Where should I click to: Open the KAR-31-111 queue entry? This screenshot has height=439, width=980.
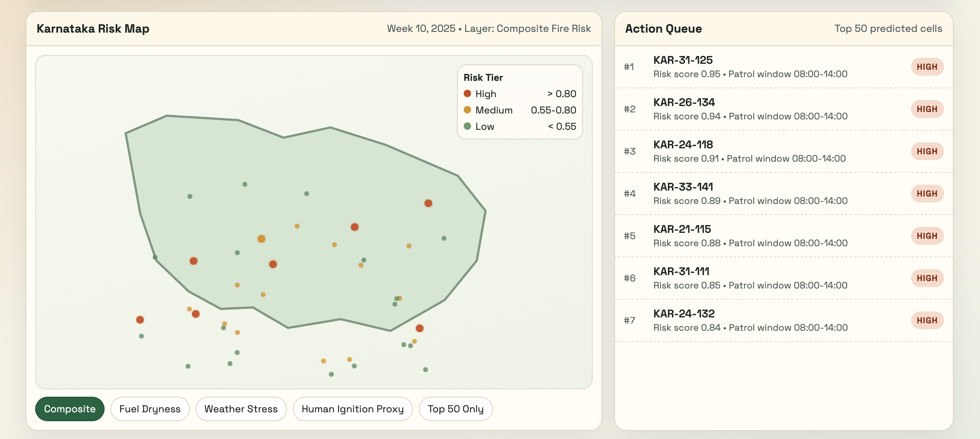681,271
